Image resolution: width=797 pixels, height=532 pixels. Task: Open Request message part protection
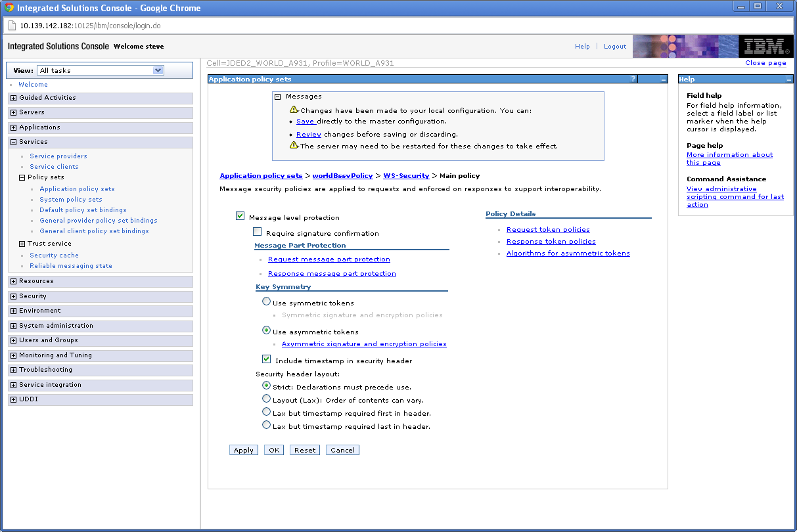click(329, 259)
